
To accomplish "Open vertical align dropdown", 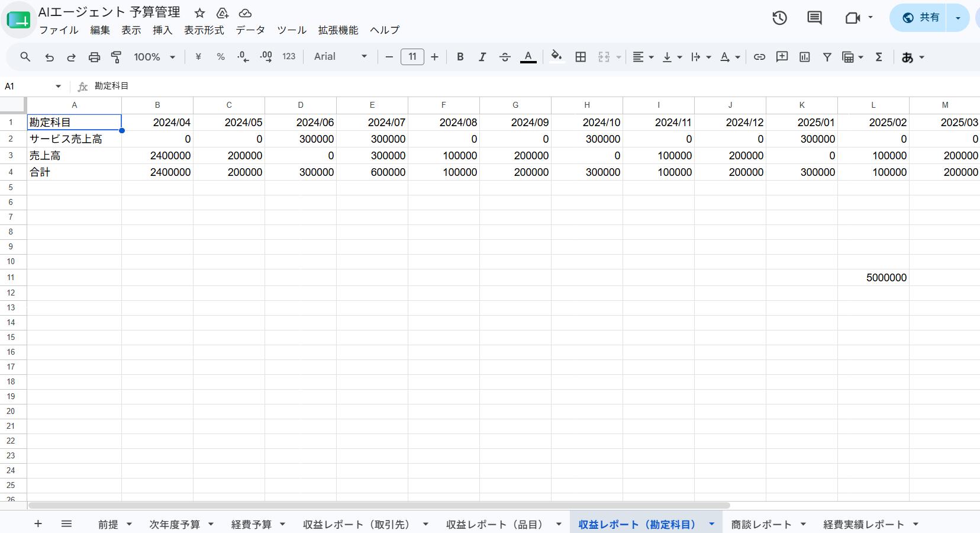I will 672,57.
